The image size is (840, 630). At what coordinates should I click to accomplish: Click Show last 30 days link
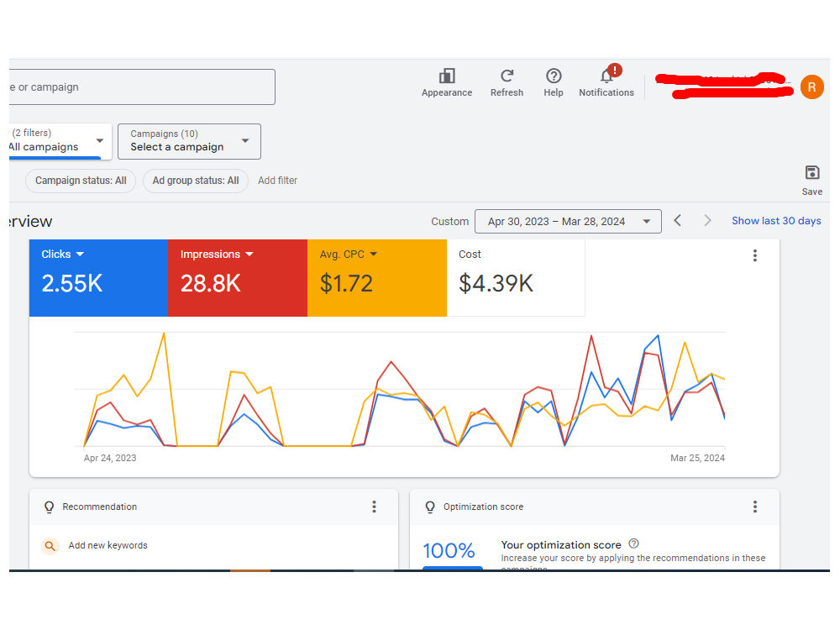[x=776, y=221]
